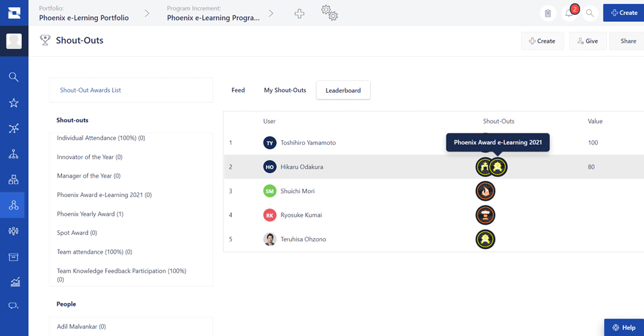Select Phoenix Yearly Award (1) filter
This screenshot has height=336, width=644.
90,214
